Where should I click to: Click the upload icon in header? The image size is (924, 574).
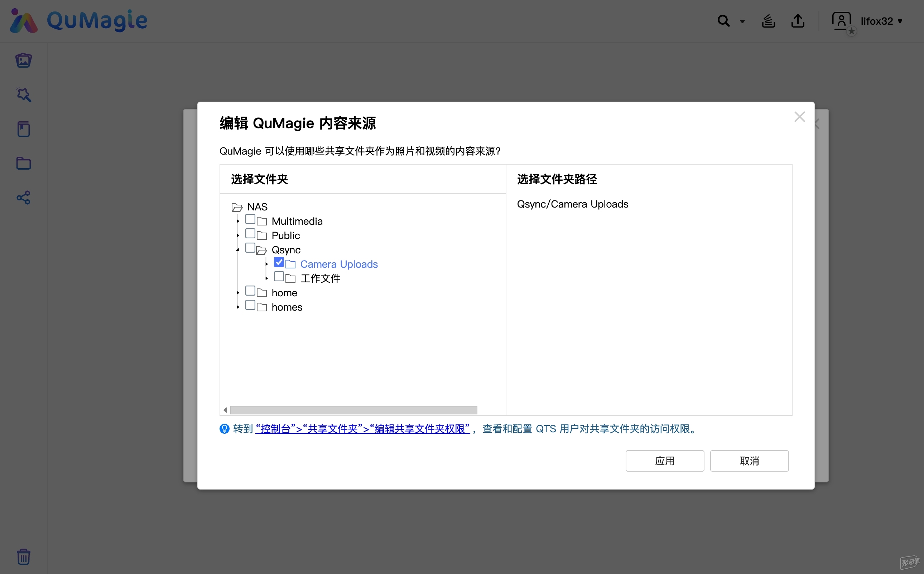(798, 21)
